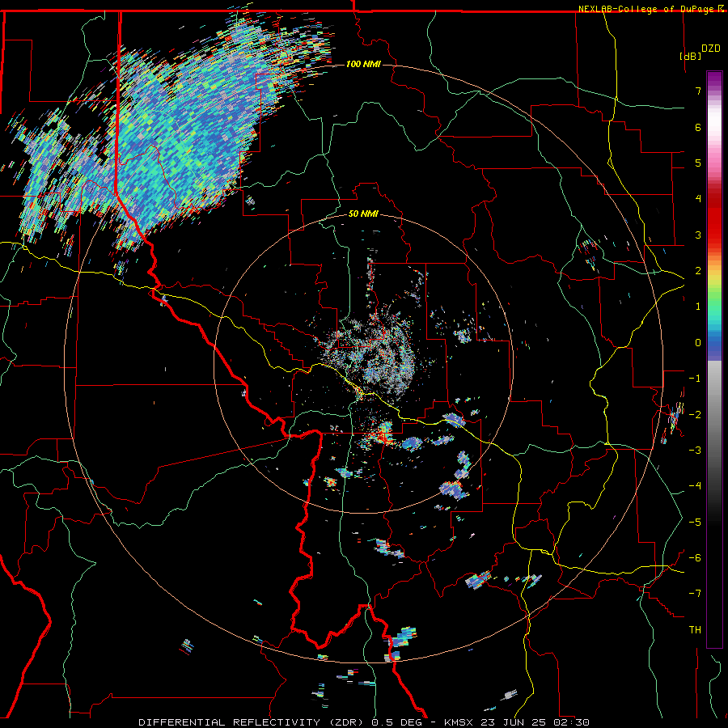
Task: Click the TH threshold label on scale
Action: pyautogui.click(x=695, y=630)
